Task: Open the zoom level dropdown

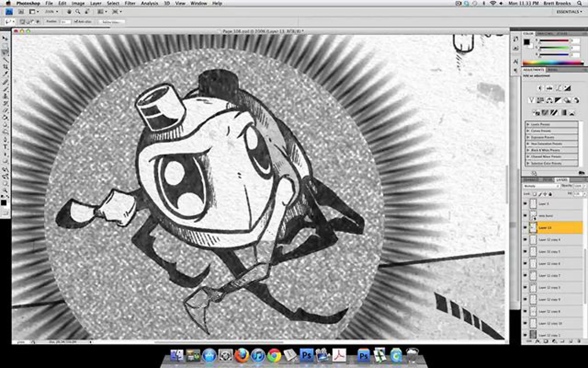Action: [52, 12]
